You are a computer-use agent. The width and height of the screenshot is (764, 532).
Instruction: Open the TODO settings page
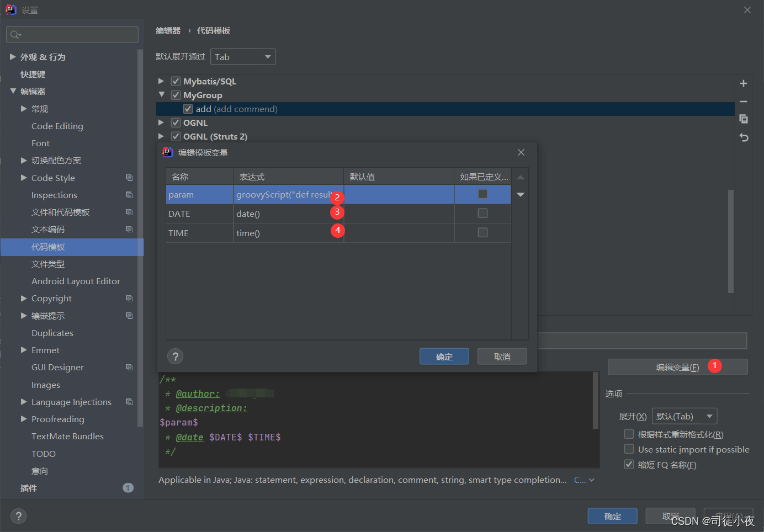coord(44,454)
